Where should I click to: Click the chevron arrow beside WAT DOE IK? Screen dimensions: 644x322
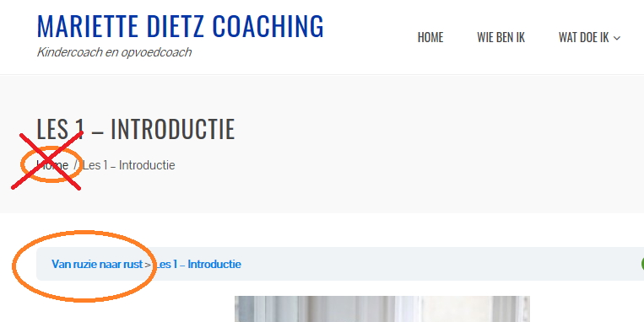[616, 38]
